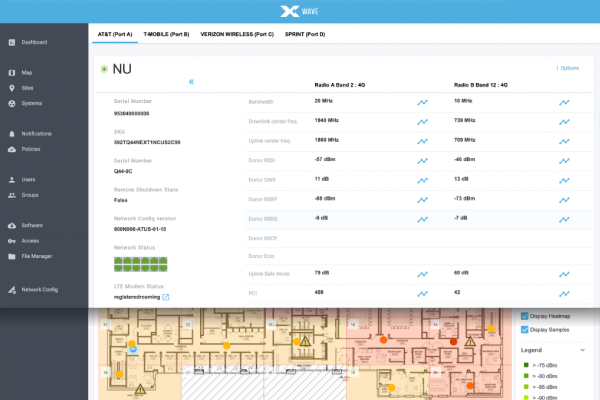Open the Dashboard sidebar icon

(10, 43)
